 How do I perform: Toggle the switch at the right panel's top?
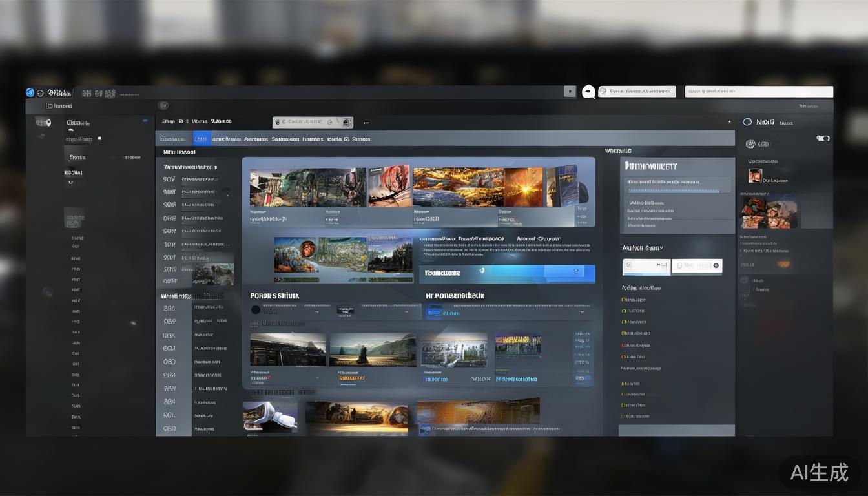(823, 138)
